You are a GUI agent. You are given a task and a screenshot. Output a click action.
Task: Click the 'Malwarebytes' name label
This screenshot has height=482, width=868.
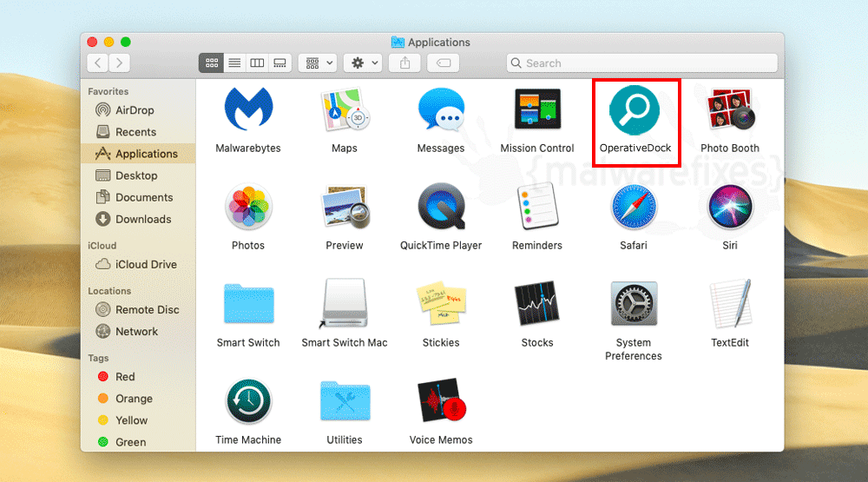pos(248,148)
